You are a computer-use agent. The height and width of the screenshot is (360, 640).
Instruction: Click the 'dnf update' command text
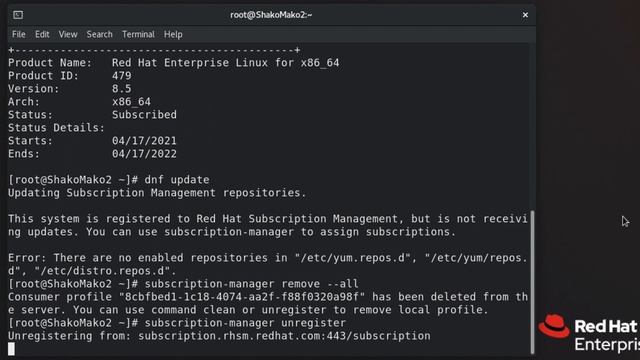177,180
